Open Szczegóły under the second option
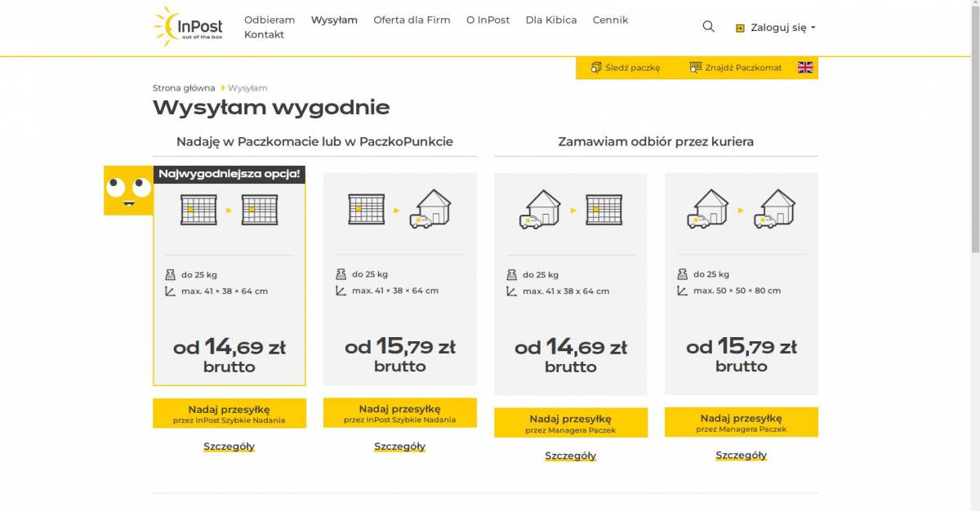 [x=400, y=447]
